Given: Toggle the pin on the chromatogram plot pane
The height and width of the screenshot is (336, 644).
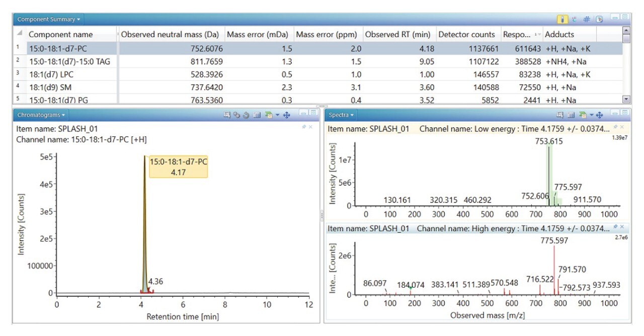Looking at the screenshot, I should tap(304, 126).
